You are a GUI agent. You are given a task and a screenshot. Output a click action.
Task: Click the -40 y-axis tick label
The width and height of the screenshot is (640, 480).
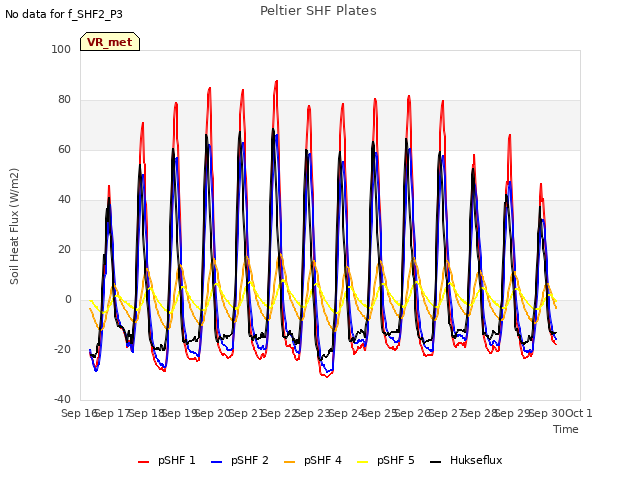(x=62, y=399)
